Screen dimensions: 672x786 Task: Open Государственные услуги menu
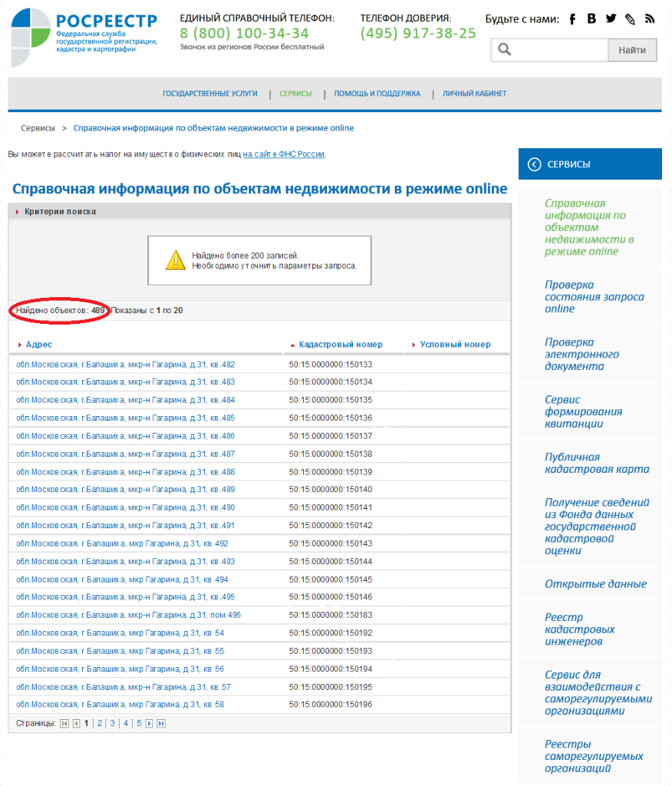pyautogui.click(x=209, y=94)
